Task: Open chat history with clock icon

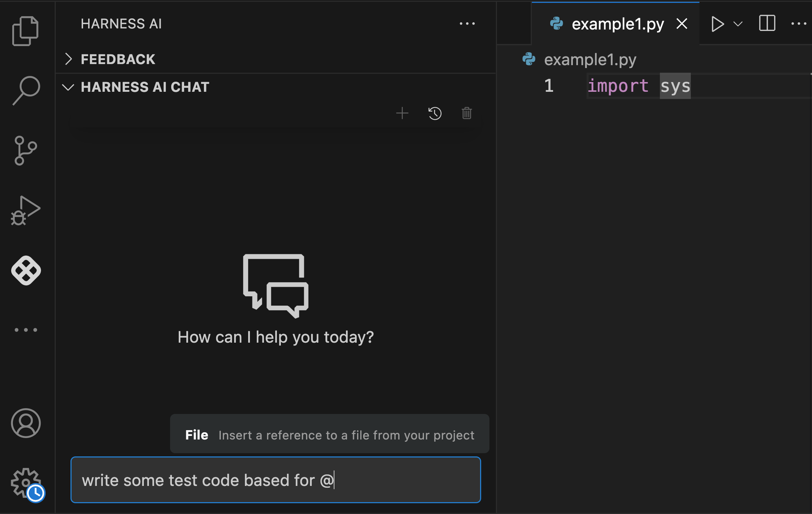Action: pos(435,113)
